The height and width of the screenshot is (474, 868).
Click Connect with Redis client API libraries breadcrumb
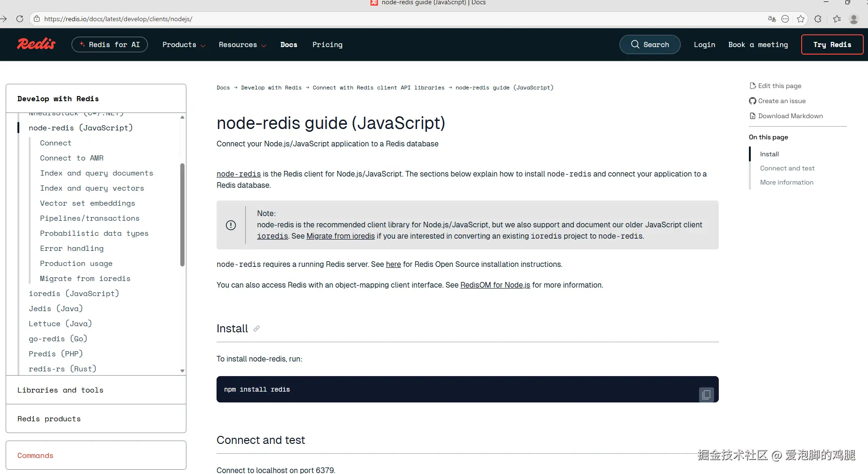coord(378,88)
